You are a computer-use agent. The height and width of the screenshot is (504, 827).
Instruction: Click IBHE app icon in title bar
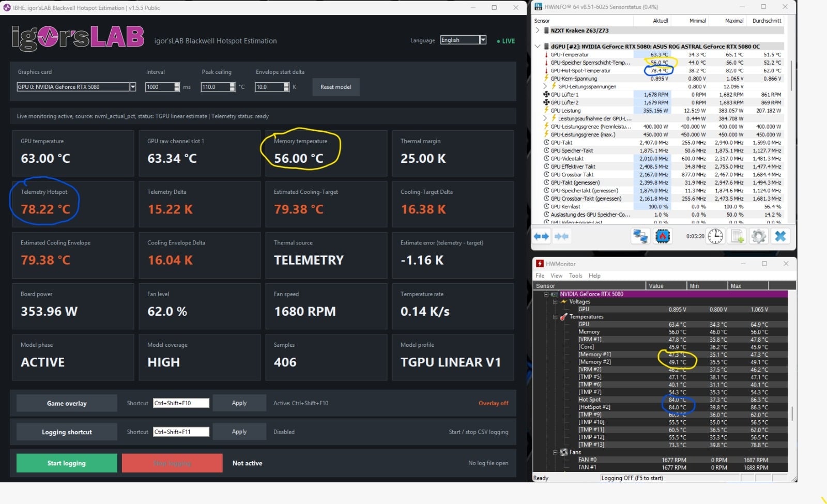click(x=7, y=8)
